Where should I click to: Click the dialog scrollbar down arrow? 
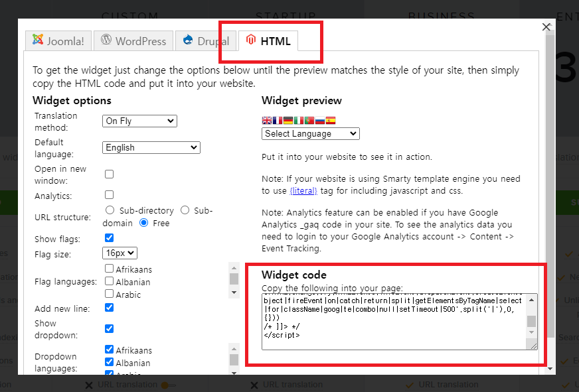pyautogui.click(x=550, y=368)
